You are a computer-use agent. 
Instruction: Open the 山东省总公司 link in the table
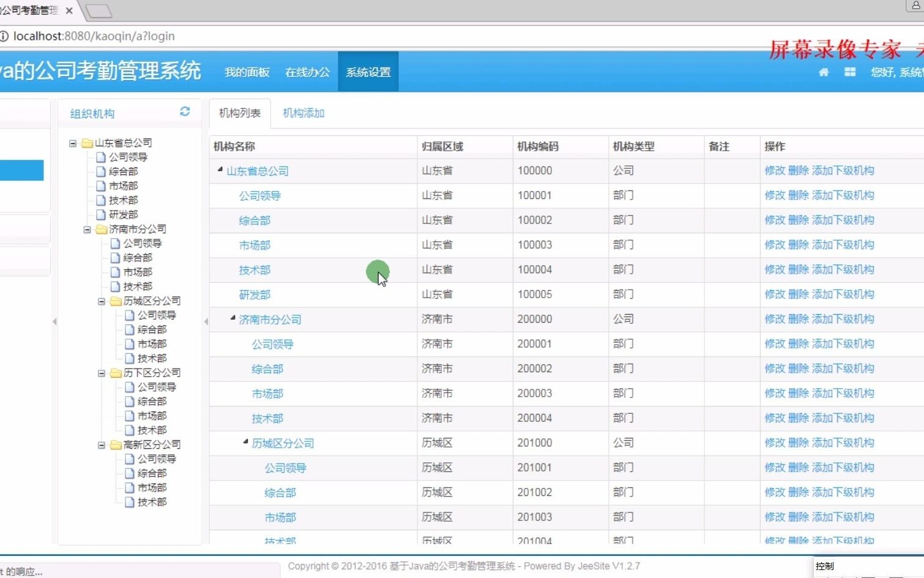(x=258, y=171)
